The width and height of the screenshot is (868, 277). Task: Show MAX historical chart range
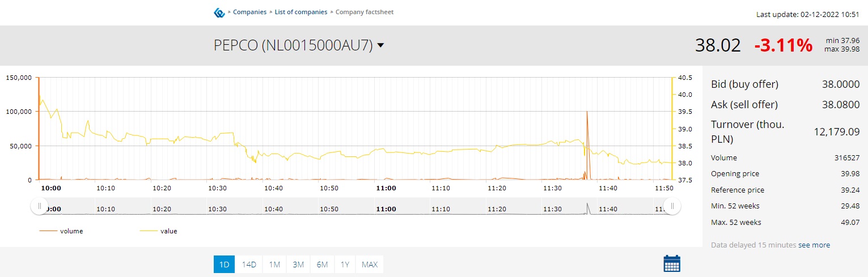click(x=370, y=265)
